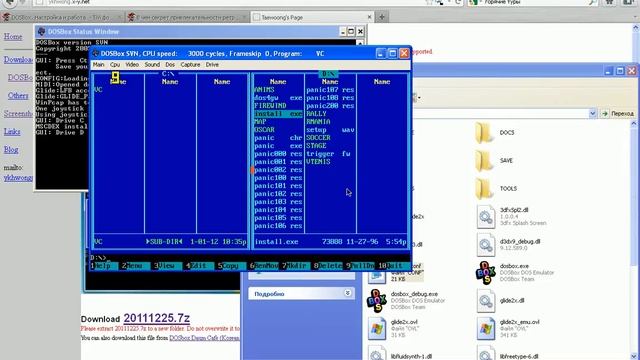
Task: Select the dosbox_debug.exe icon
Action: click(x=377, y=300)
